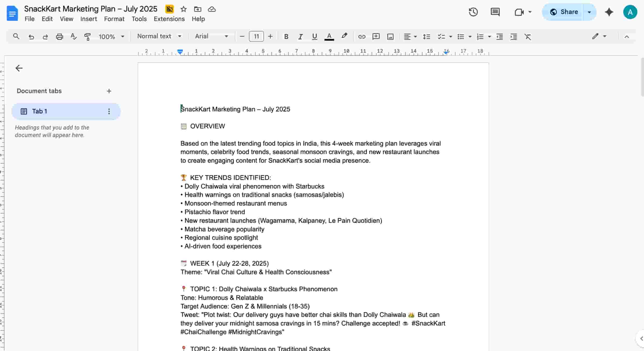Open the Edit menu

coord(47,19)
